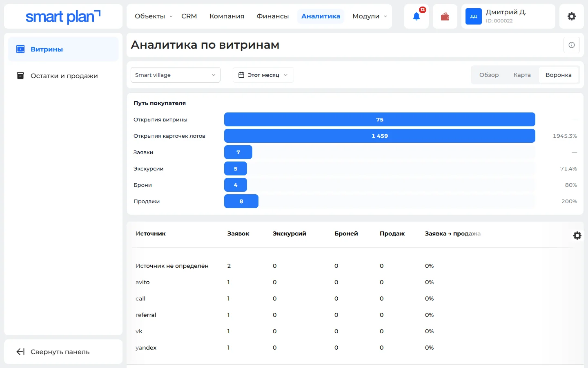Open the Этот месяц period dropdown
Screen dimensions: 588x368
(x=263, y=75)
